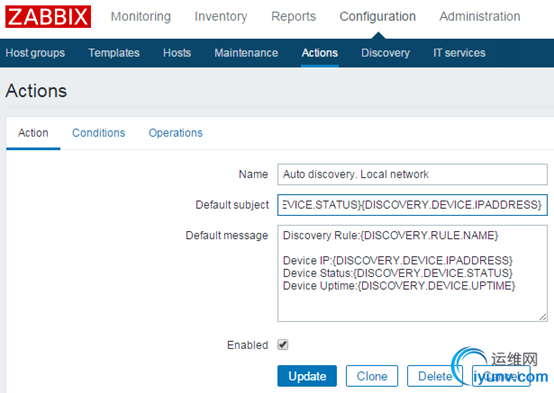Go to Hosts submenu
The image size is (554, 393).
coord(177,53)
